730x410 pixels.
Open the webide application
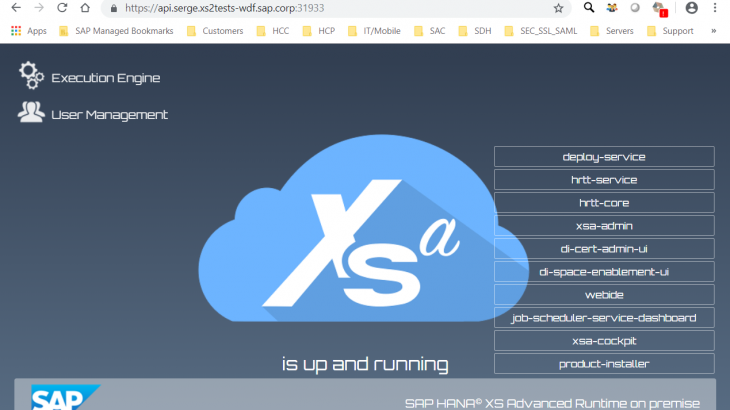click(x=604, y=295)
